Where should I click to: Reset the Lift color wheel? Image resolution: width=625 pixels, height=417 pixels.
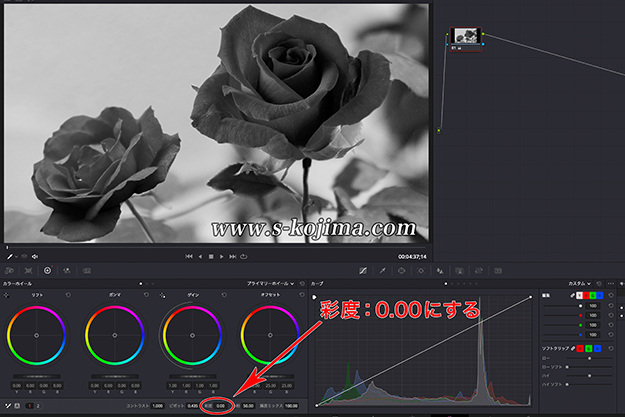pyautogui.click(x=68, y=295)
